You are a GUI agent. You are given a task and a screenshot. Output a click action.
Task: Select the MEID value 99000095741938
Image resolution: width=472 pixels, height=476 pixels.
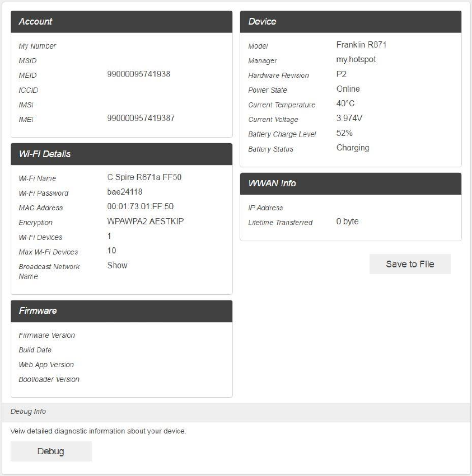[x=139, y=74]
